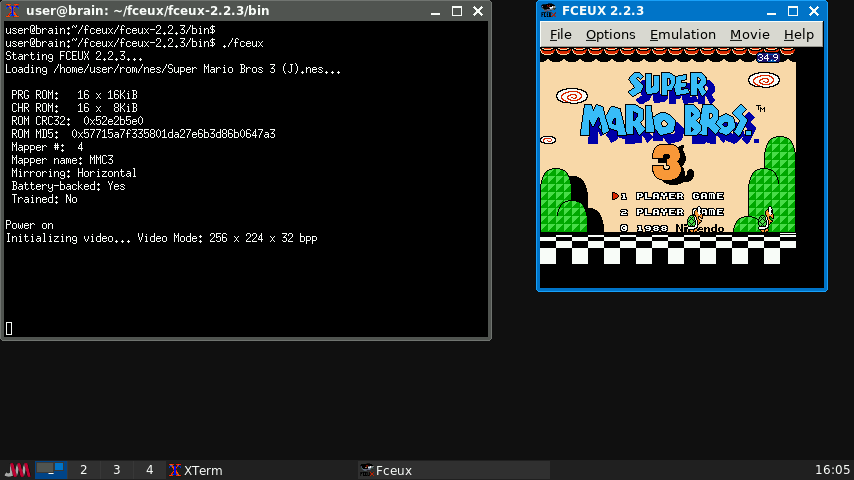The image size is (854, 480).
Task: Open the Help menu in FCEUX
Action: coord(798,34)
